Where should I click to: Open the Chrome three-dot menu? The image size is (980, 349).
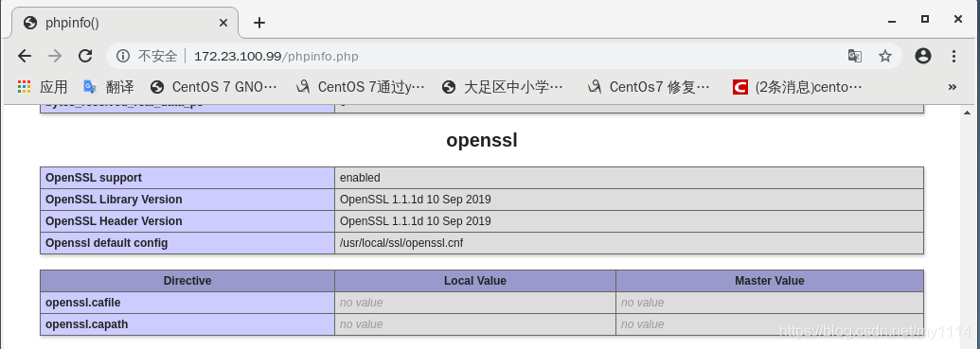[953, 56]
